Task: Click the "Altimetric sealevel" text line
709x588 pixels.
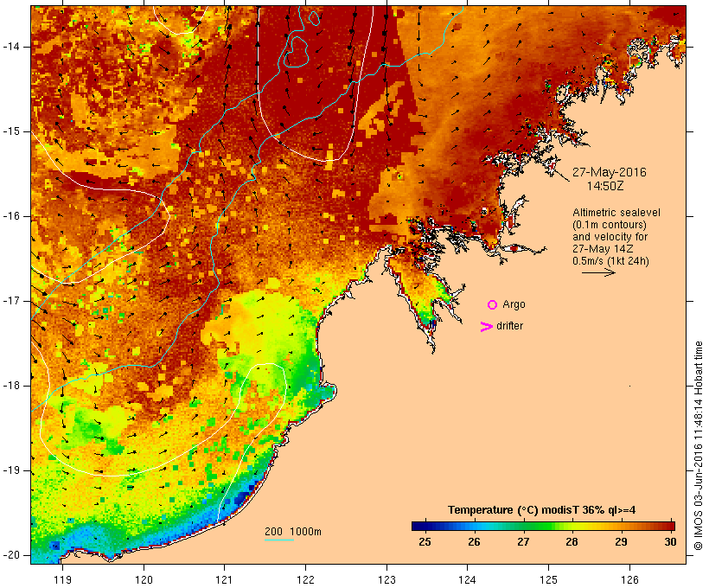Action: (616, 213)
